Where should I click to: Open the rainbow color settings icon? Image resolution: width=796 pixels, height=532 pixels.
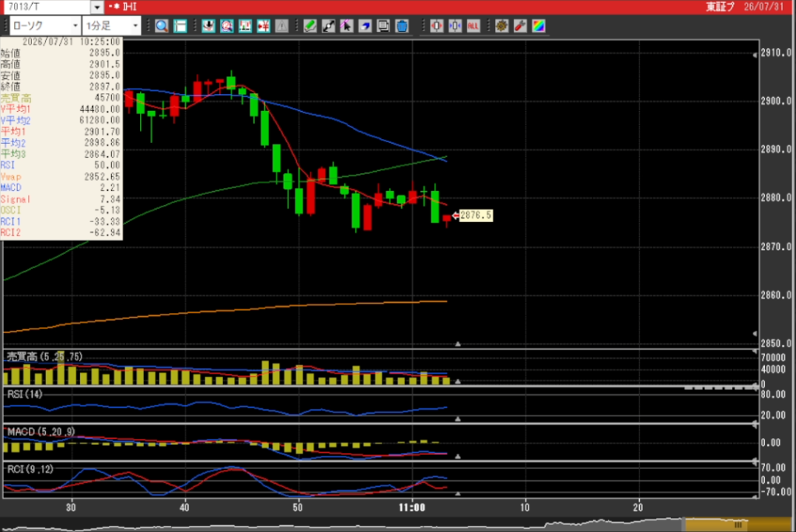pos(539,26)
